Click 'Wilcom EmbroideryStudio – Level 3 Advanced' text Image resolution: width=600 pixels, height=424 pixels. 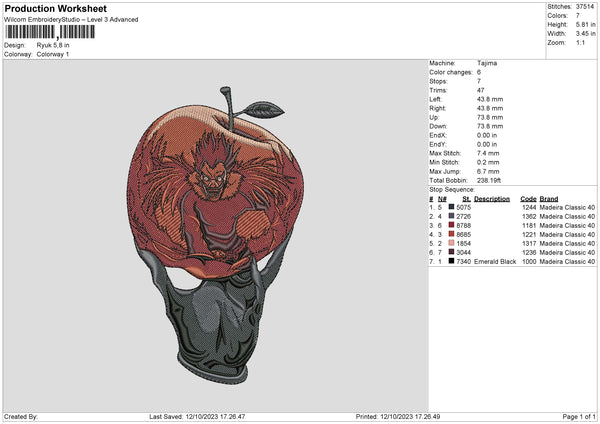(x=71, y=20)
